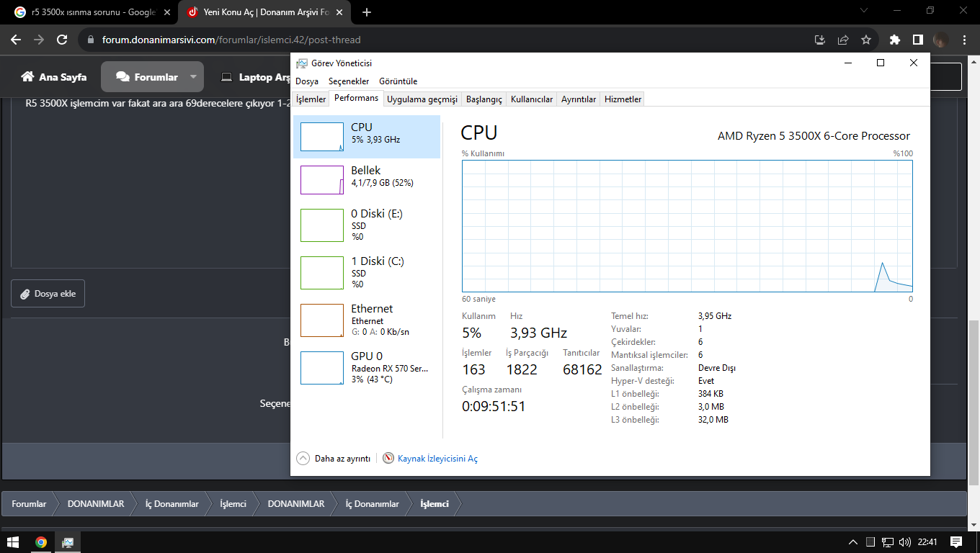Select the CPU performance thumbnail graph
980x553 pixels.
[322, 137]
